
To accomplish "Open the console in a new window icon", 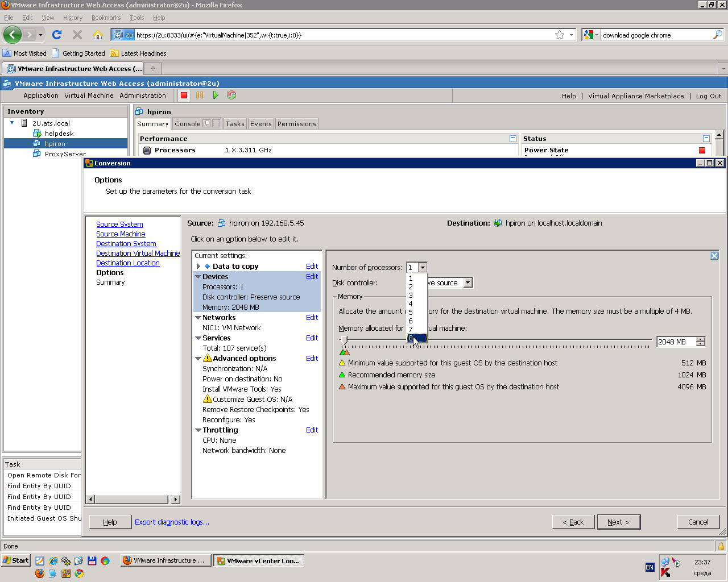I will pos(206,123).
